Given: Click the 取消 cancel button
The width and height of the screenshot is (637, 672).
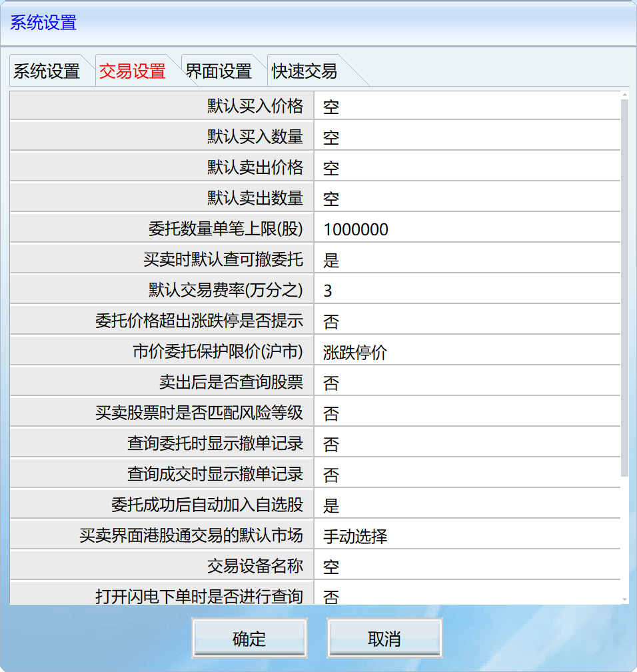Looking at the screenshot, I should coord(384,637).
